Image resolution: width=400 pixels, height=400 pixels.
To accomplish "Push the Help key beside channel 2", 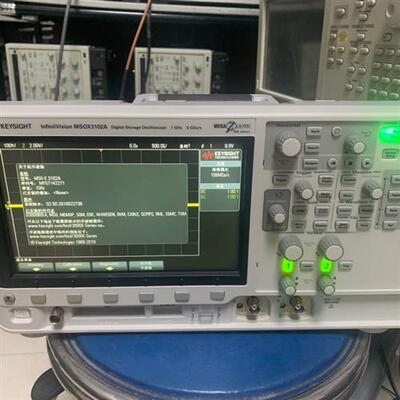I will 346,266.
